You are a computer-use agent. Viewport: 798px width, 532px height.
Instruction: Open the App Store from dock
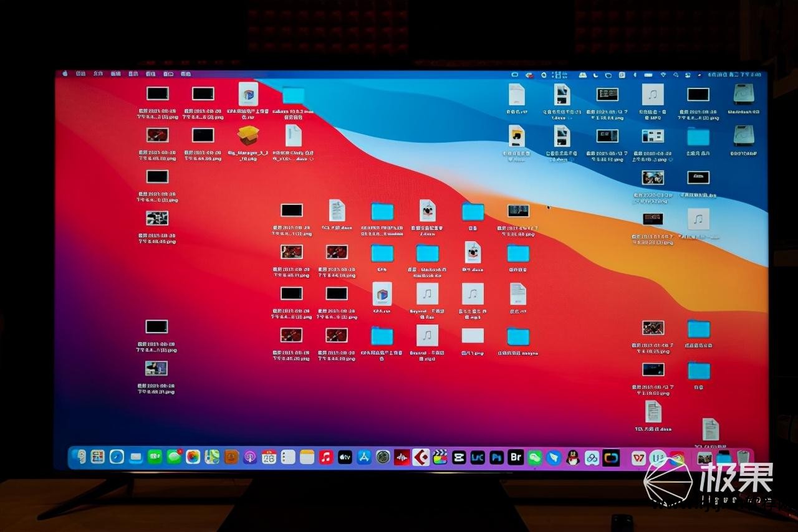click(x=364, y=457)
